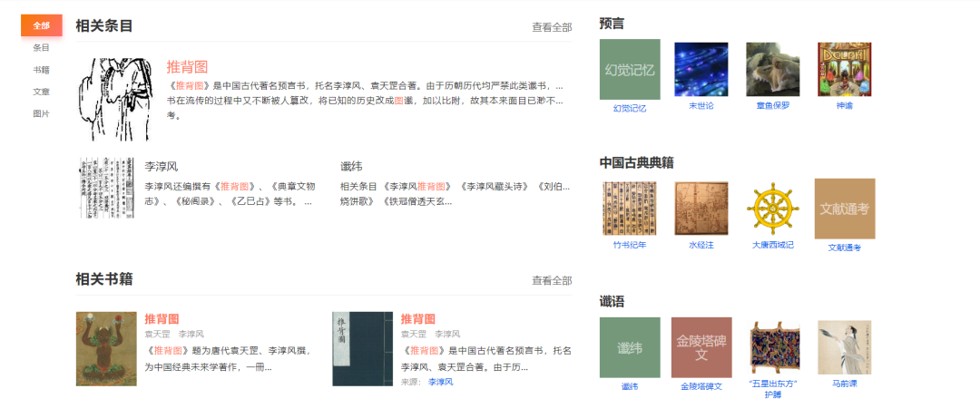The image size is (980, 418).
Task: Click 查看全部 beside 相关条目
Action: pos(552,27)
